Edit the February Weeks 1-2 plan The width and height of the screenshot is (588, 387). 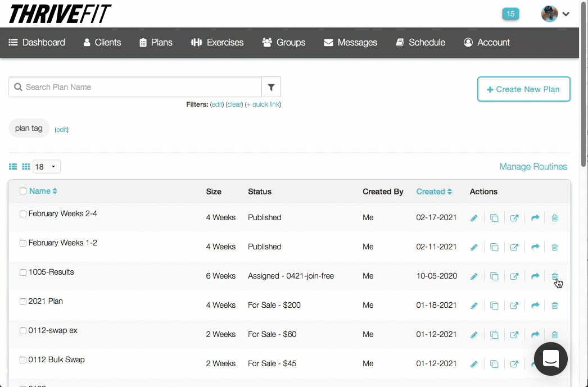(x=474, y=247)
